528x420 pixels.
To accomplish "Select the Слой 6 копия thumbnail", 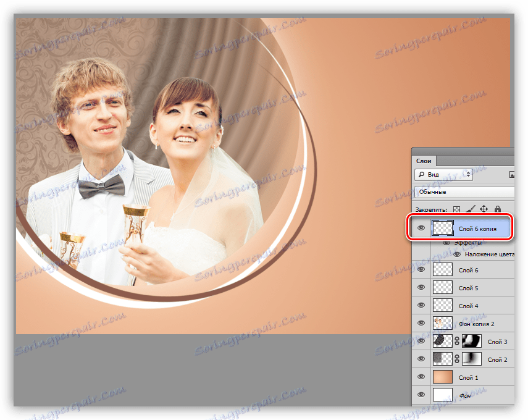I will [x=442, y=229].
